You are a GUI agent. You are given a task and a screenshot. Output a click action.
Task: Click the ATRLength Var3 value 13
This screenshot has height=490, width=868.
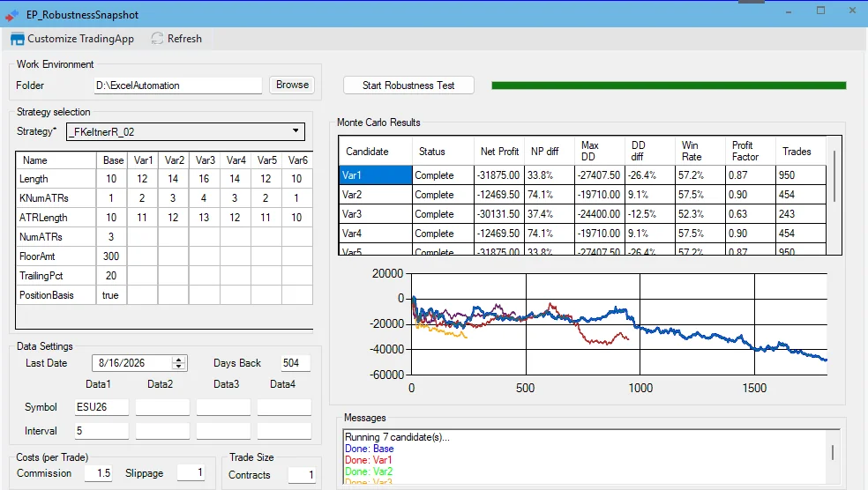pyautogui.click(x=205, y=218)
